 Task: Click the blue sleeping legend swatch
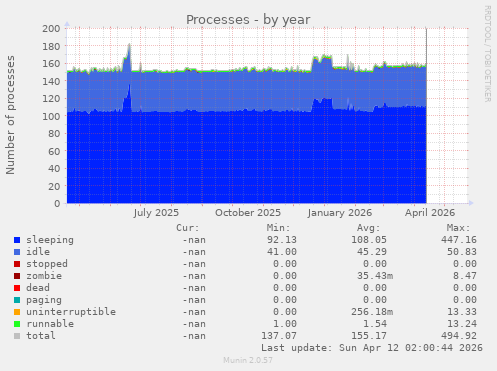17,240
